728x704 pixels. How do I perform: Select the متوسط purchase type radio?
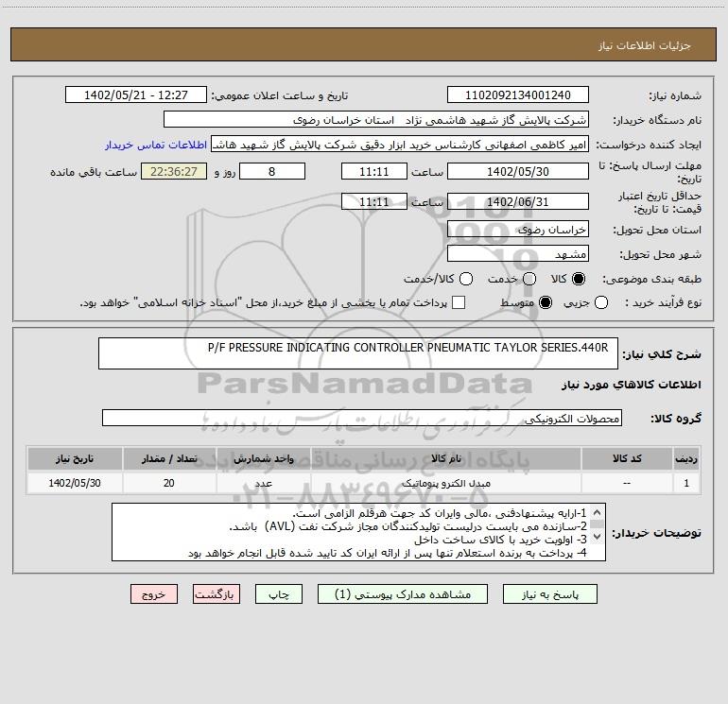pyautogui.click(x=546, y=302)
